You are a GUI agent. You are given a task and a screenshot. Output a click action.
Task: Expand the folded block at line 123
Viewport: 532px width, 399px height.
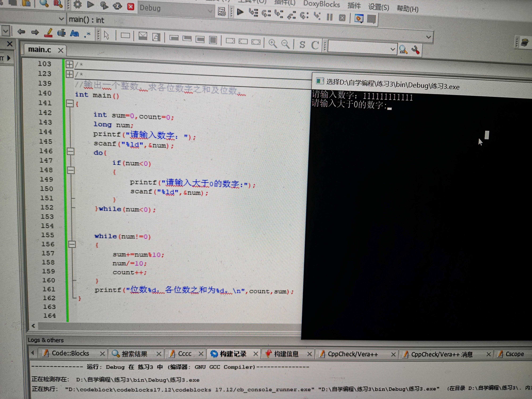pyautogui.click(x=70, y=74)
